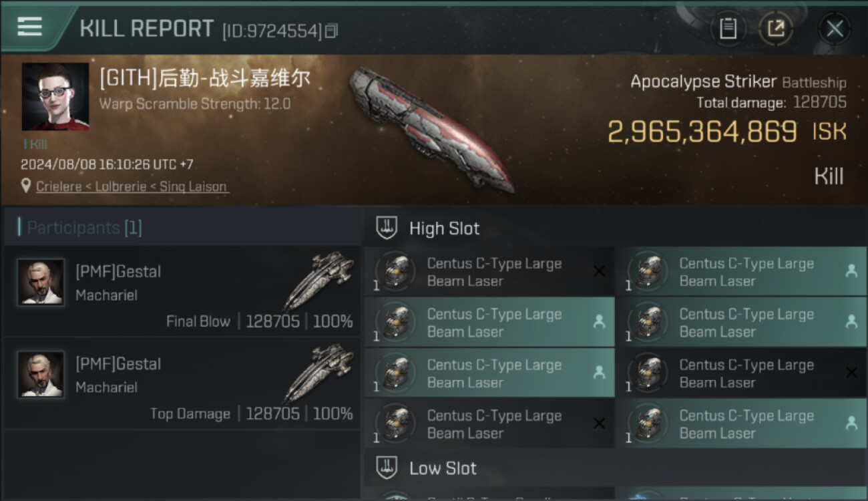868x501 pixels.
Task: Copy kill report ID icon
Action: pyautogui.click(x=332, y=31)
